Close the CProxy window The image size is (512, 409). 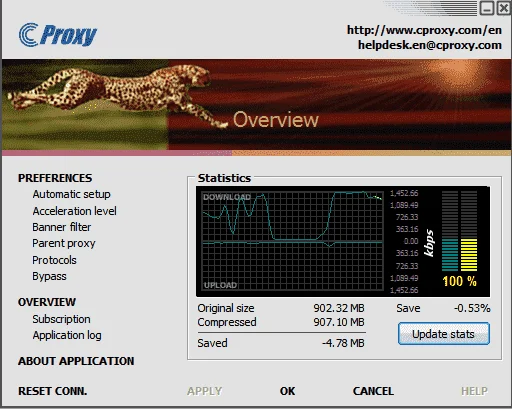[x=504, y=8]
